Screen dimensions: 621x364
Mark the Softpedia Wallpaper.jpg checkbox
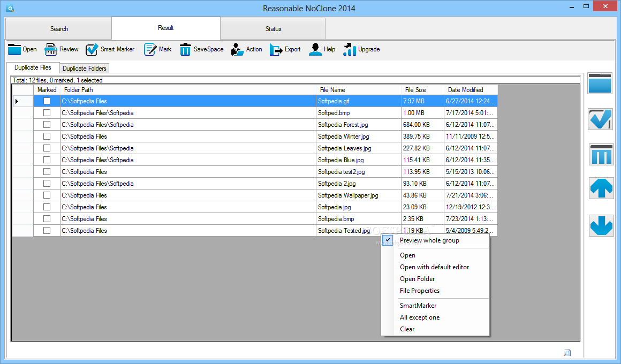[x=47, y=195]
